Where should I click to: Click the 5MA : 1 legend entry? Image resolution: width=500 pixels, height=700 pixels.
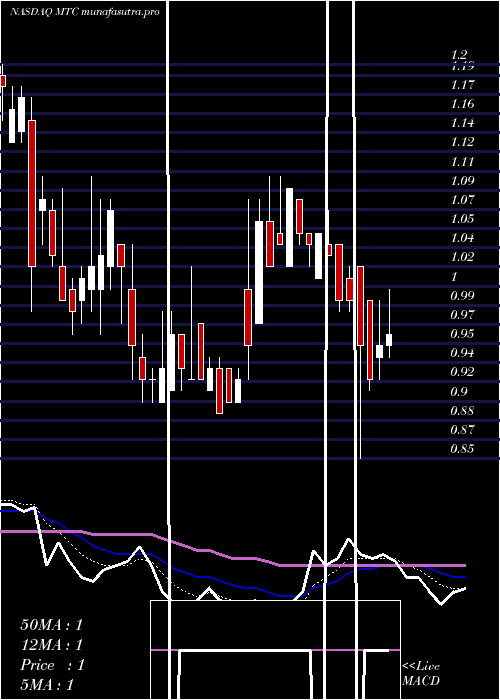click(x=47, y=685)
